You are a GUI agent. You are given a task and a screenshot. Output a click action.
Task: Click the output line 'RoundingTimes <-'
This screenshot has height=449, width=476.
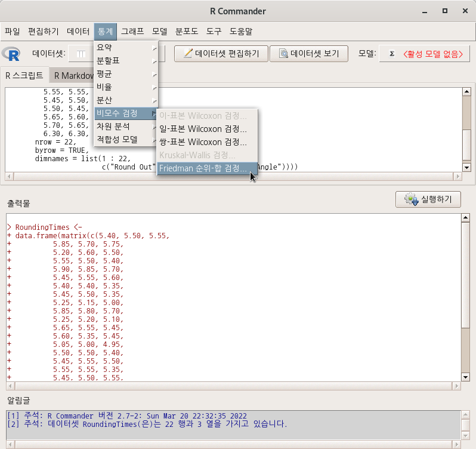coord(48,227)
